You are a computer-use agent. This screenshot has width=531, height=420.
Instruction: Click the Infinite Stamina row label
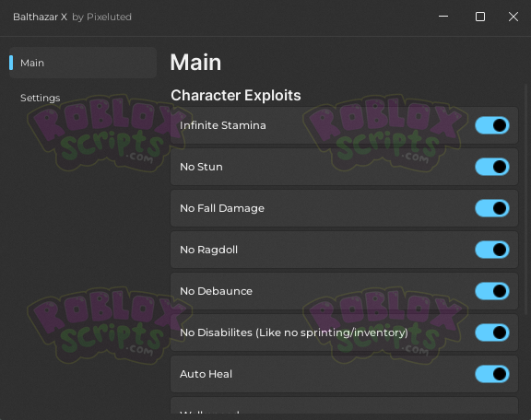(223, 125)
